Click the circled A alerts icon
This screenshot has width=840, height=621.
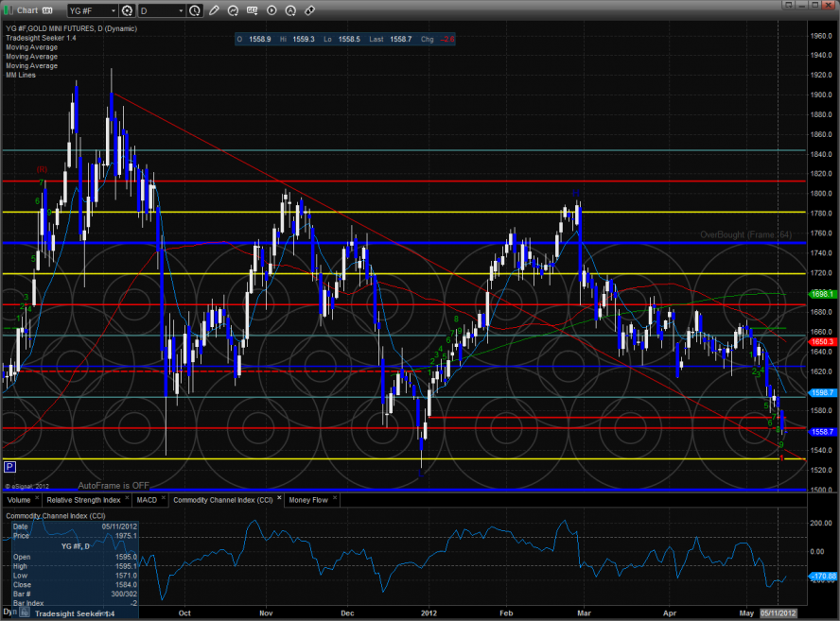290,10
